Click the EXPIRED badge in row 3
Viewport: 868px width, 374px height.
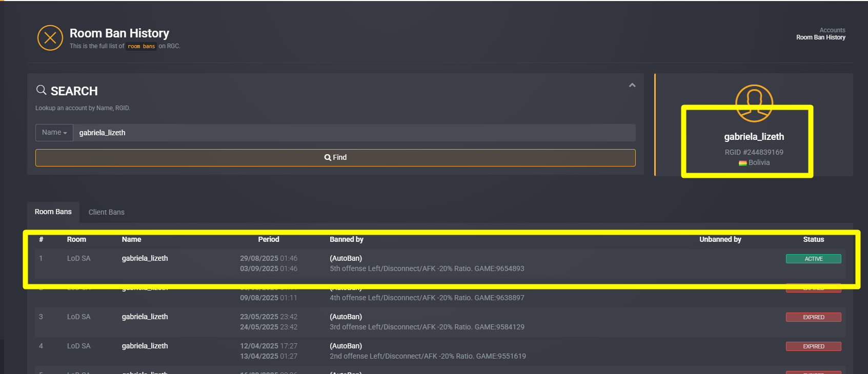pyautogui.click(x=814, y=317)
